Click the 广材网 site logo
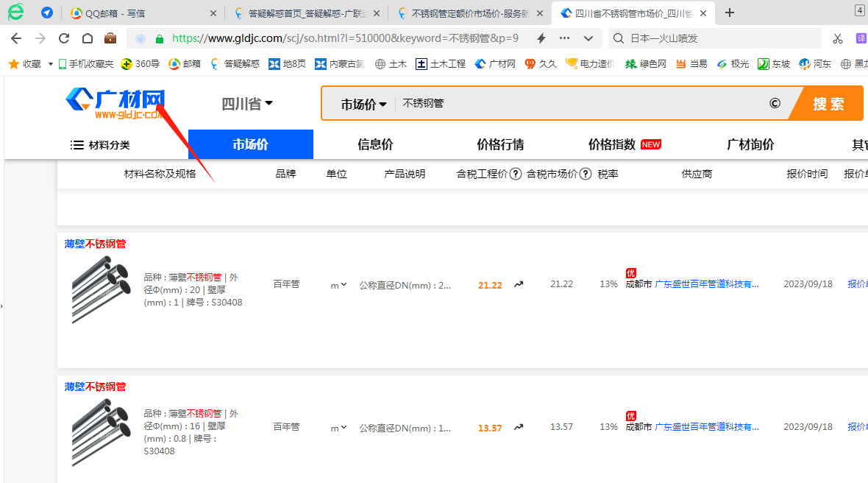 115,104
